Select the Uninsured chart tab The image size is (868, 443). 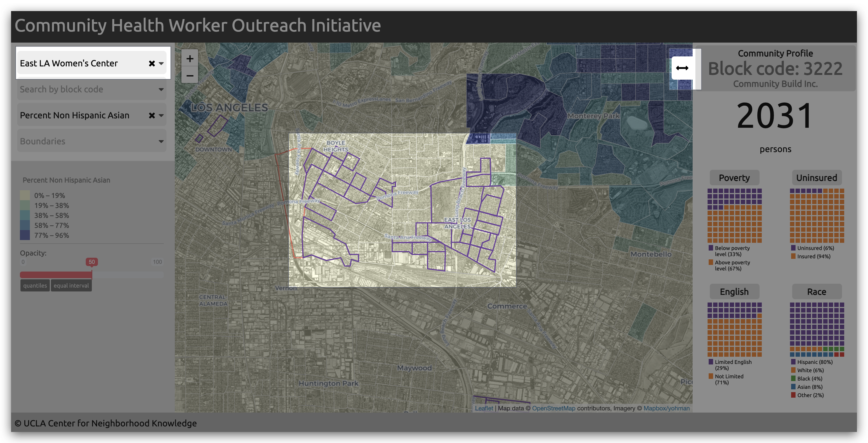tap(817, 178)
